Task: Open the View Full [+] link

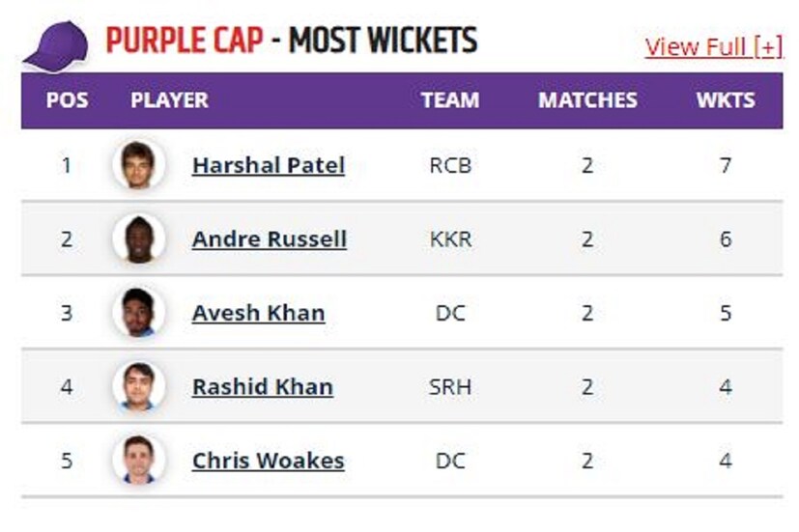Action: [x=713, y=46]
